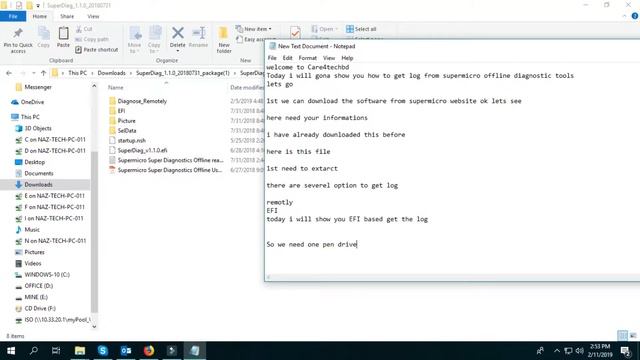Open Outlook from the taskbar
This screenshot has width=640, height=360.
(126, 351)
